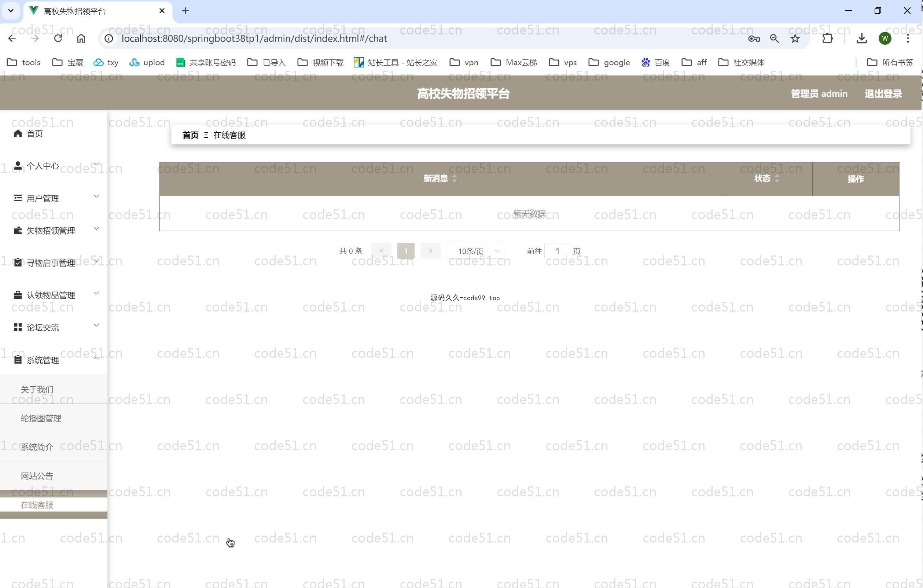This screenshot has width=923, height=588.
Task: Click the grid icon beside 论坛交流
Action: [x=18, y=327]
